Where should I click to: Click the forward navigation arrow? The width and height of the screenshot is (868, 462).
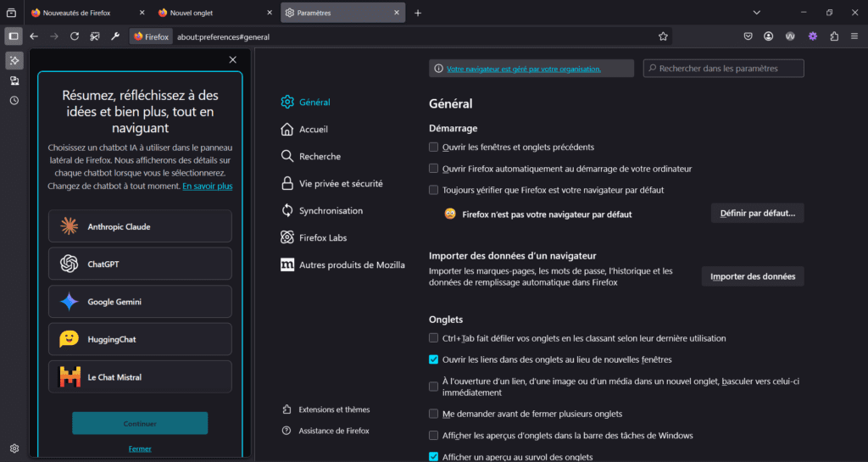pyautogui.click(x=54, y=36)
